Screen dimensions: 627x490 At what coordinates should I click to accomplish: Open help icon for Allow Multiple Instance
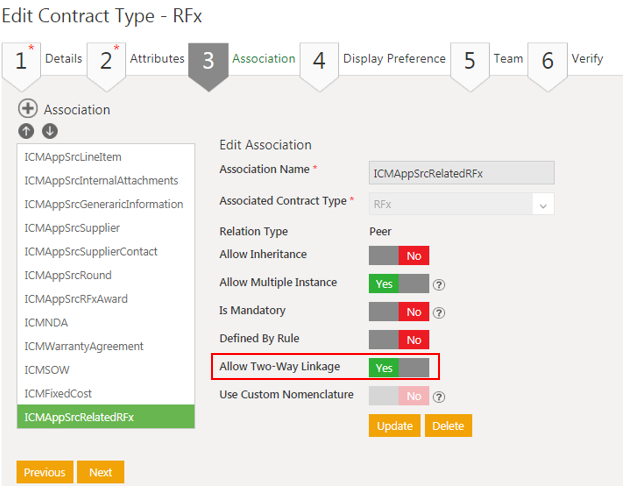tap(439, 284)
